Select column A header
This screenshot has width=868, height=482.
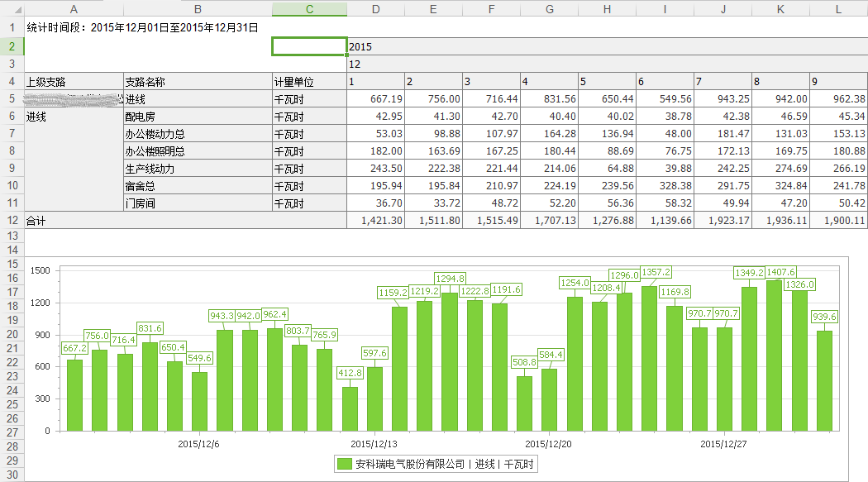click(74, 8)
